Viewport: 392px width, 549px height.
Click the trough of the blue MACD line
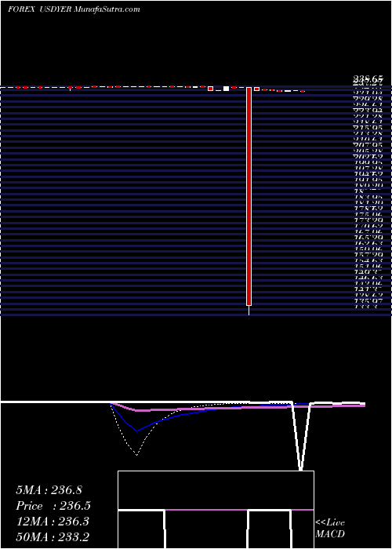(x=137, y=431)
